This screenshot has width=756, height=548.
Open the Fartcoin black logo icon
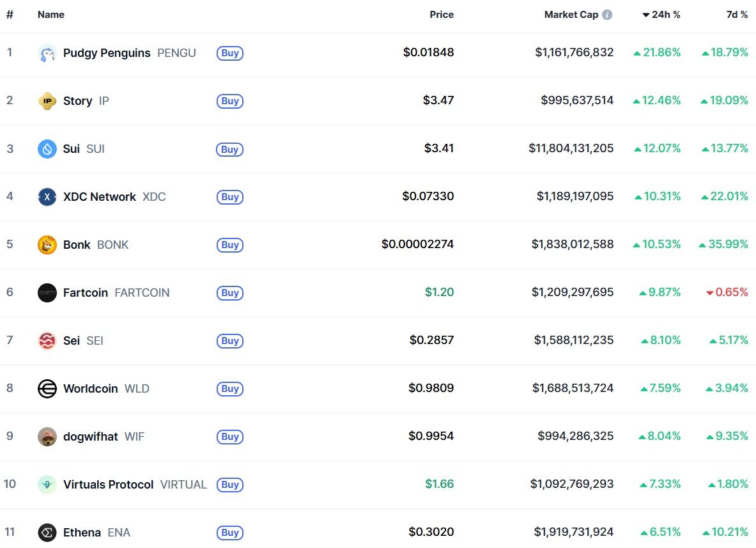tap(47, 293)
